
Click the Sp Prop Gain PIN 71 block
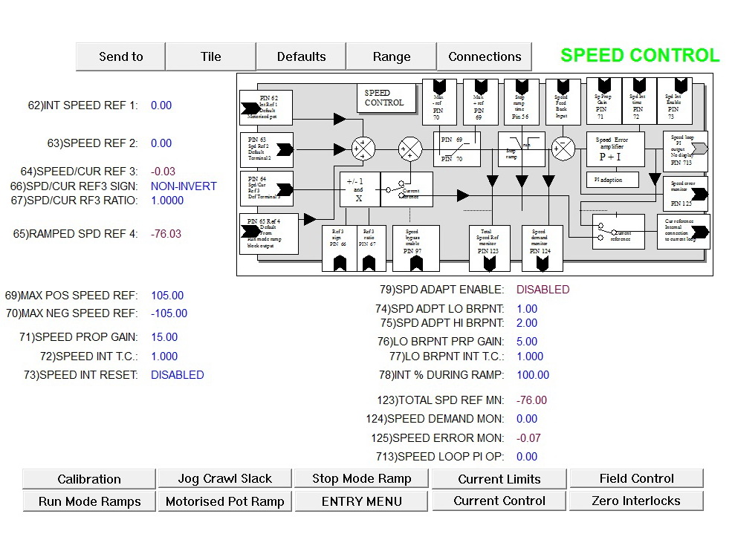[x=604, y=101]
